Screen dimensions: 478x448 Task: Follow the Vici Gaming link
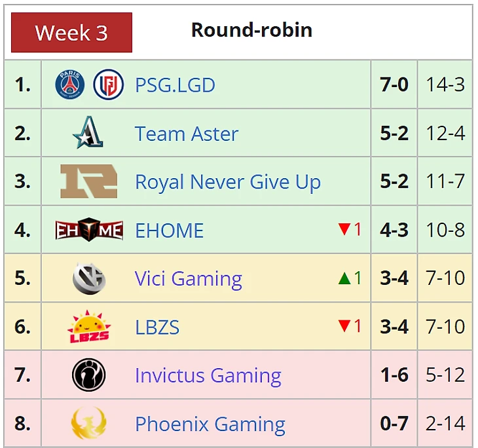point(189,279)
